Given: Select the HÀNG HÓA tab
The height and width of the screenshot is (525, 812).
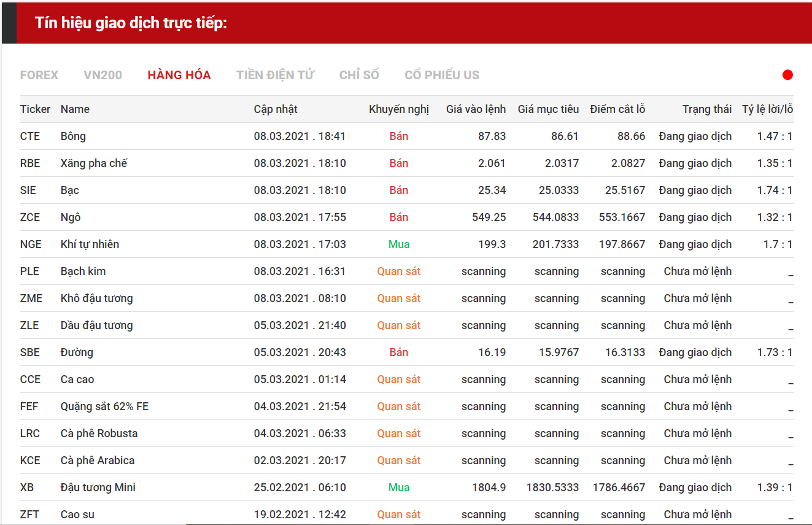Looking at the screenshot, I should click(x=179, y=75).
